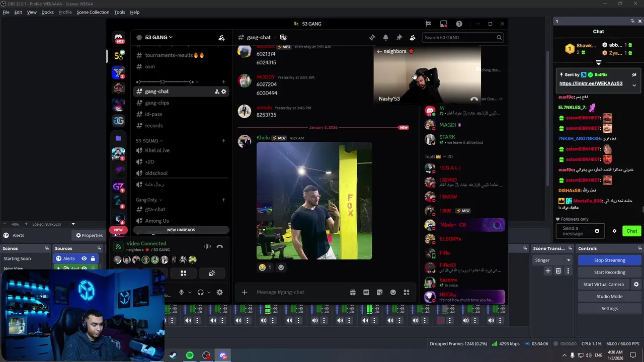Open Discord notification bell settings
Image resolution: width=644 pixels, height=362 pixels.
(x=385, y=37)
